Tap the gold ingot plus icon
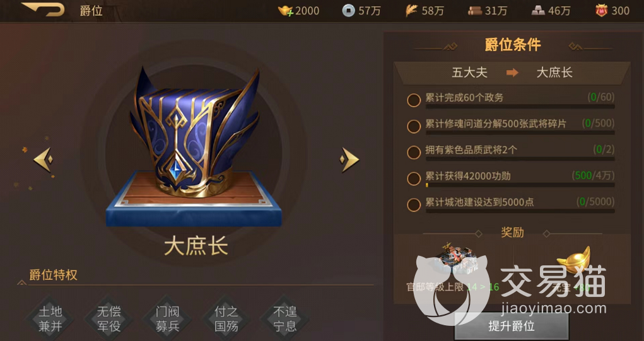644x341 pixels. [x=286, y=11]
